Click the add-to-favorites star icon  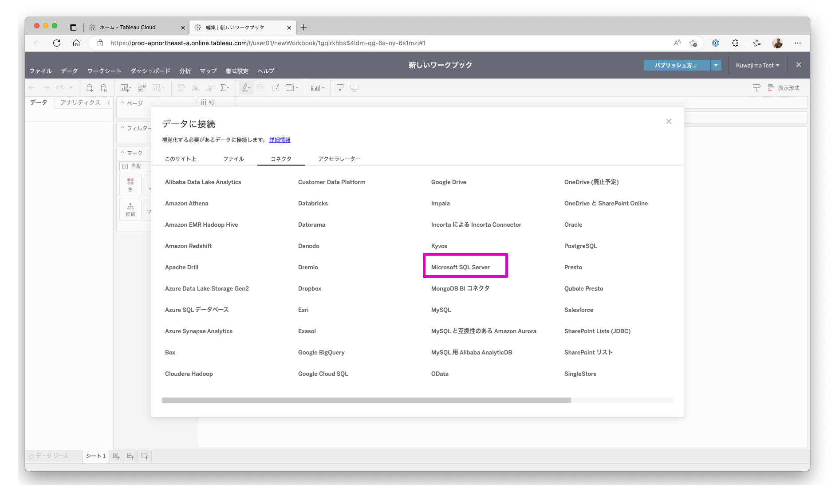pyautogui.click(x=693, y=43)
